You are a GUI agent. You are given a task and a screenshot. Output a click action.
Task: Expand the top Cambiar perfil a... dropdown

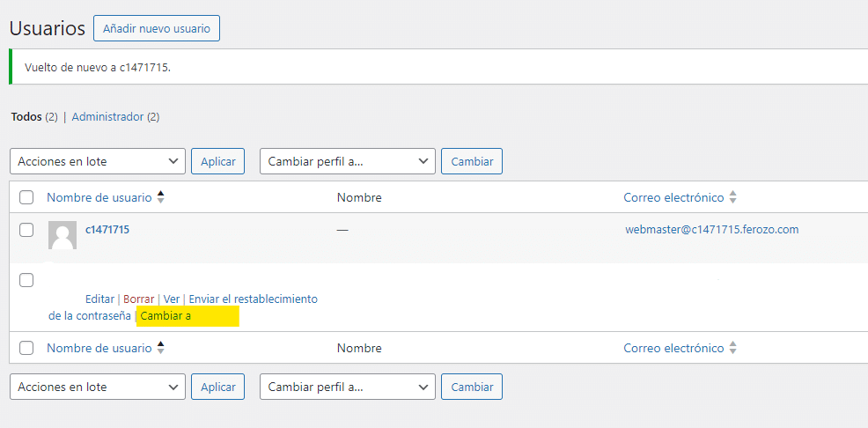click(x=348, y=161)
